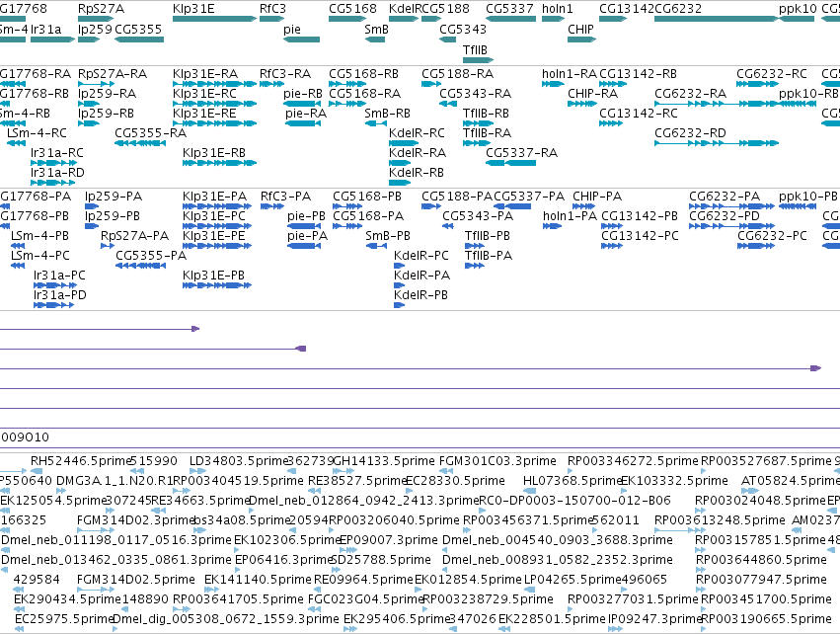Select the holn1 gene label
This screenshot has height=634, width=840.
click(557, 9)
